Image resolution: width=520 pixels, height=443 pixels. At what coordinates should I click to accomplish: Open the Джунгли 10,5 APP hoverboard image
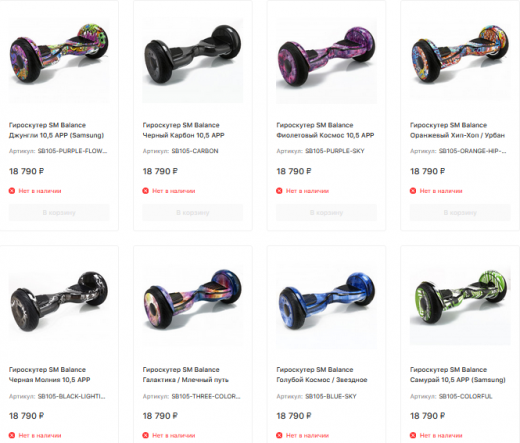point(59,60)
